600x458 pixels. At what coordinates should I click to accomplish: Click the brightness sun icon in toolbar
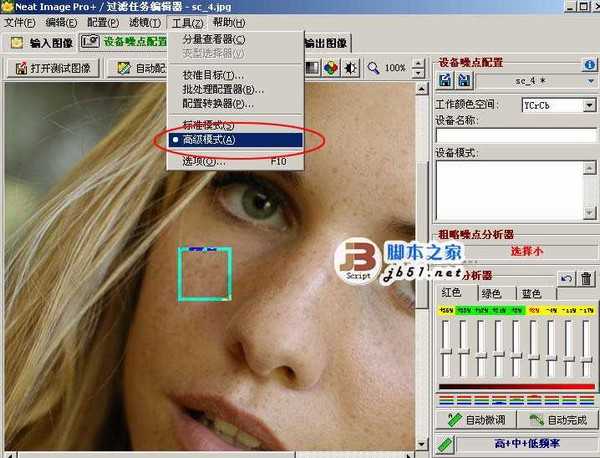pos(350,68)
